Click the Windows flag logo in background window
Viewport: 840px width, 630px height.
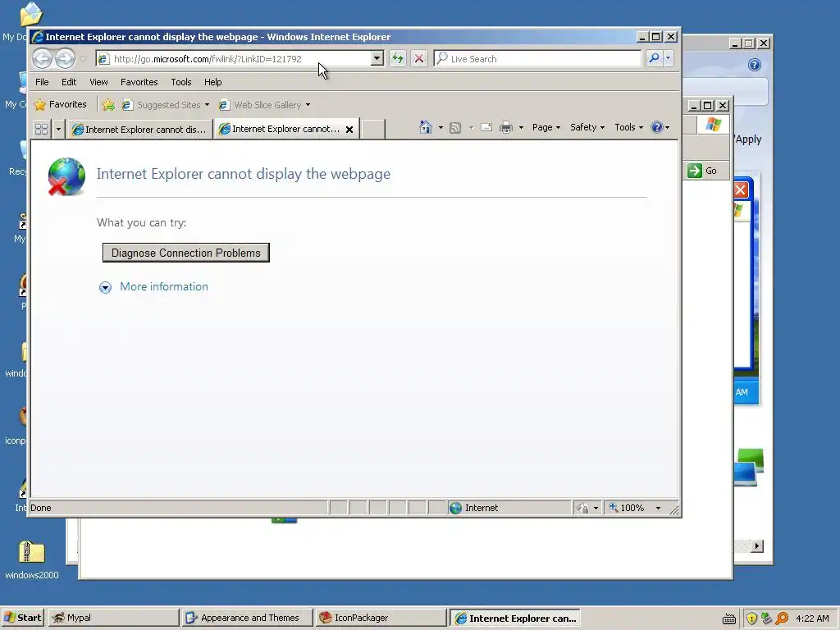(713, 125)
